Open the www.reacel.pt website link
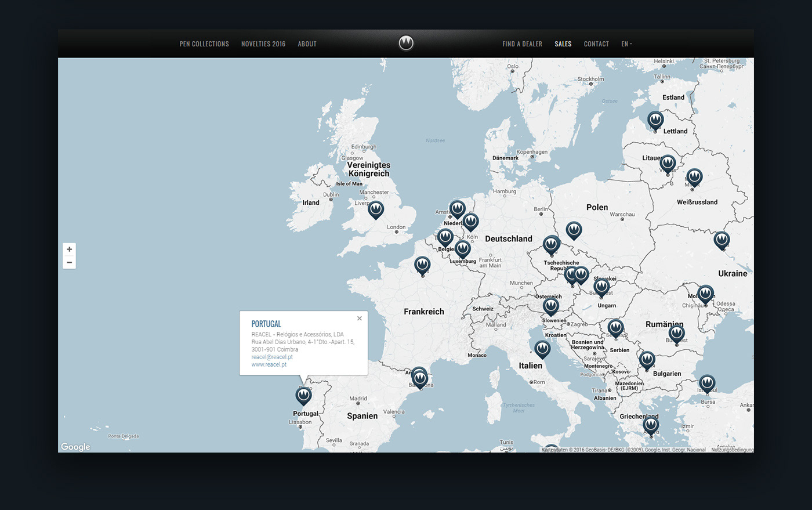This screenshot has width=812, height=510. tap(269, 364)
